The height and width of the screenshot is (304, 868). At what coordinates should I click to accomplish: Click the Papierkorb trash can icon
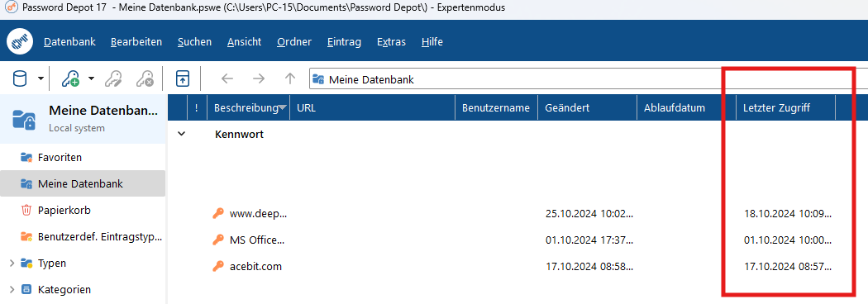click(26, 210)
